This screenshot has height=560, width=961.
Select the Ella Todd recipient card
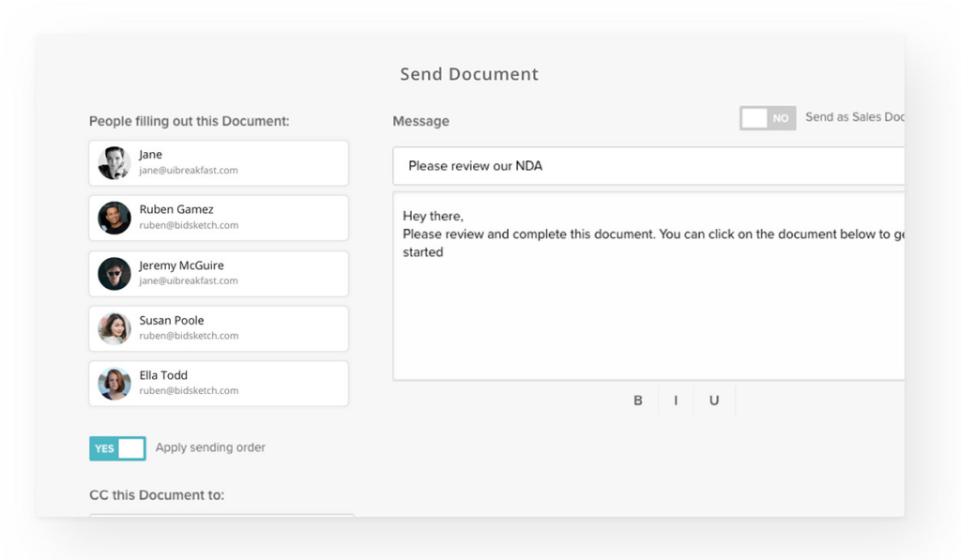219,383
